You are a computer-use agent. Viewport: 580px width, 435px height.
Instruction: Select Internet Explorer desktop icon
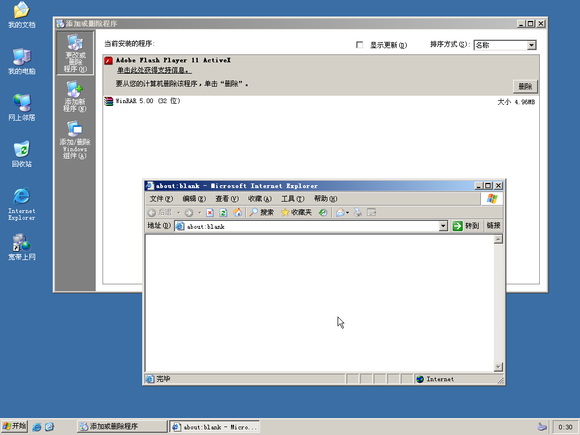point(22,204)
